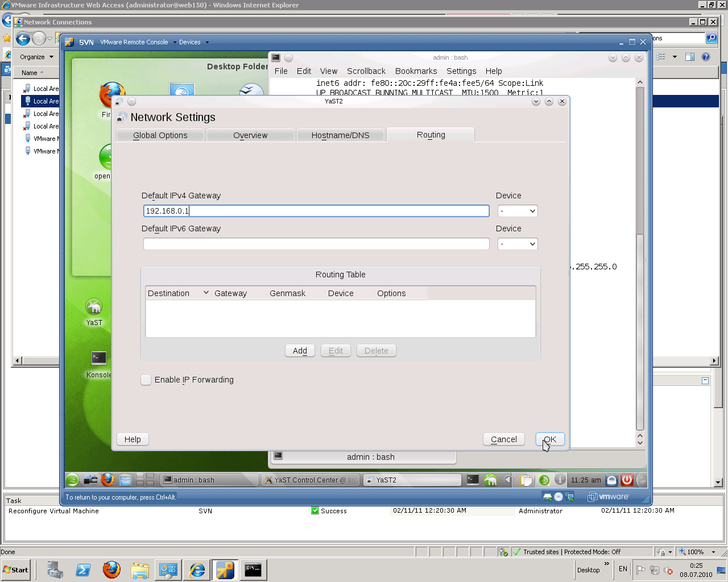Open the view options dropdown in Network Connections
728x582 pixels.
(x=675, y=57)
